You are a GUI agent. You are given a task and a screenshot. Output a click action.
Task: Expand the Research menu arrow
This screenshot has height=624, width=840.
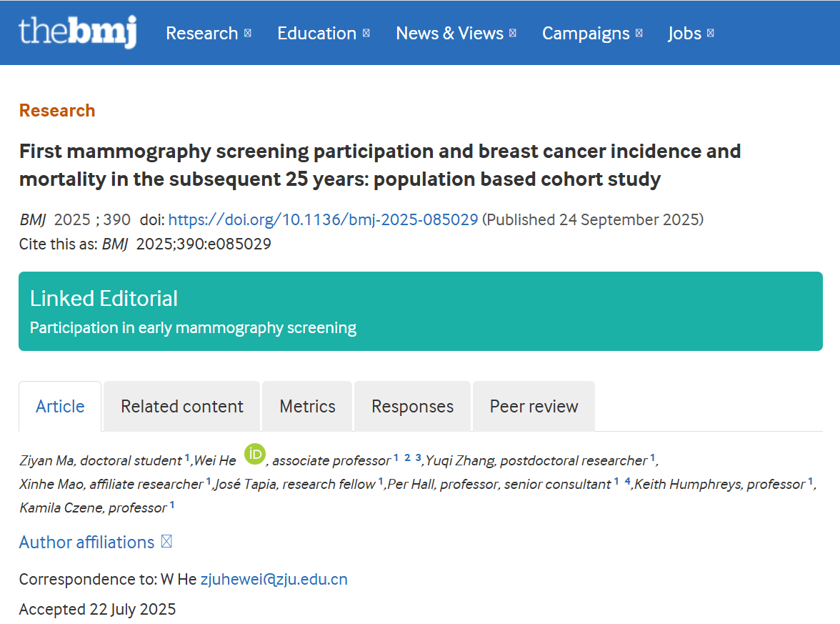click(x=248, y=33)
